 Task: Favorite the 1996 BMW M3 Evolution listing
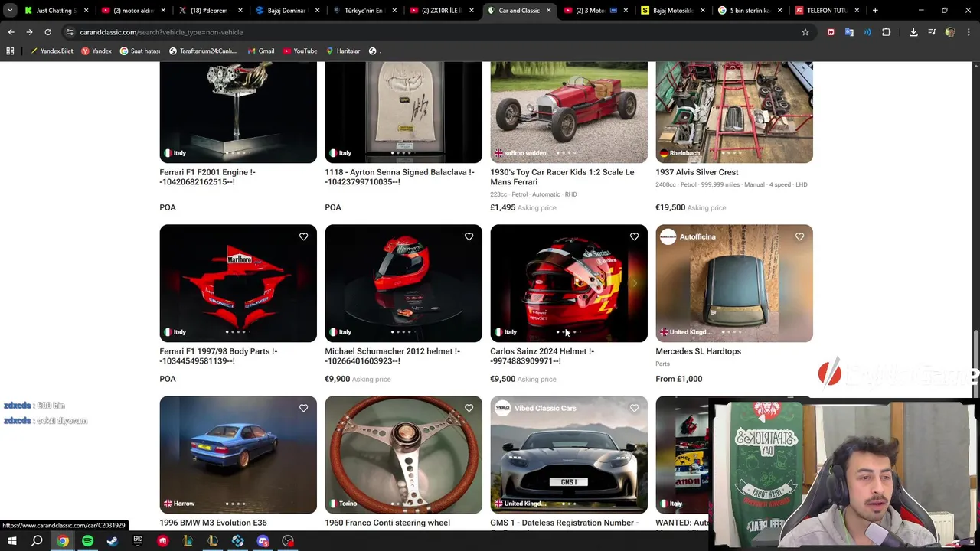click(x=303, y=408)
